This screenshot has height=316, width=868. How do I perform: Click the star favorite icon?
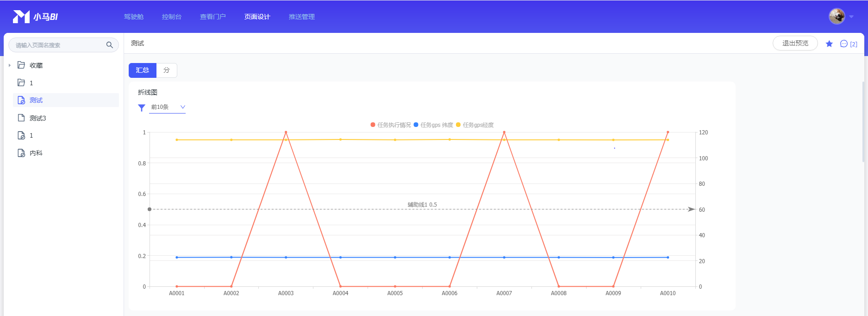pyautogui.click(x=829, y=44)
